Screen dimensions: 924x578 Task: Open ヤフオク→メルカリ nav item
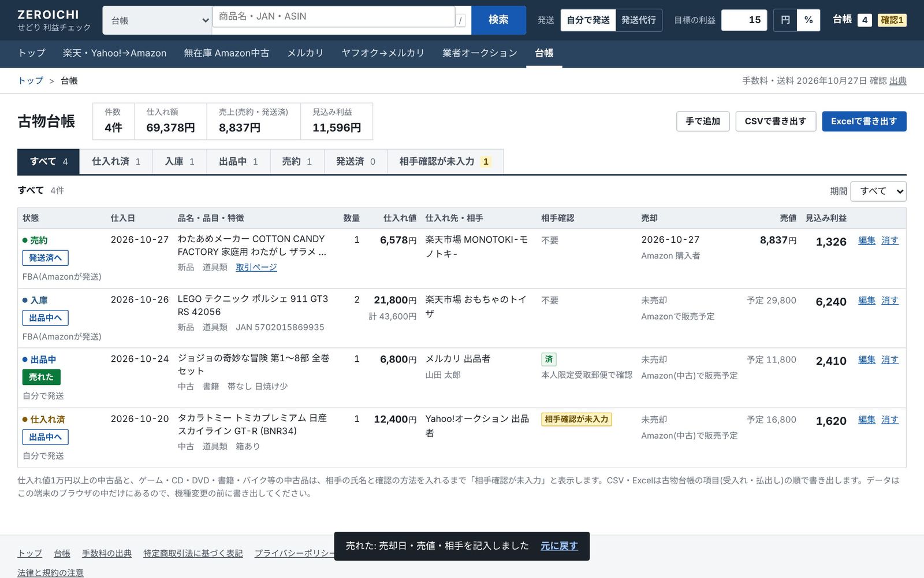point(383,53)
